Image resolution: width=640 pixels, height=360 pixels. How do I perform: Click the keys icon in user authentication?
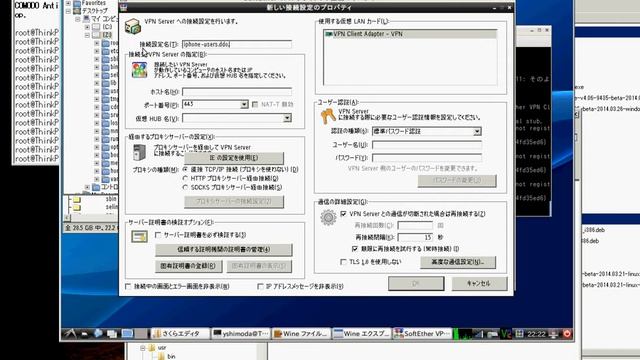pos(328,116)
